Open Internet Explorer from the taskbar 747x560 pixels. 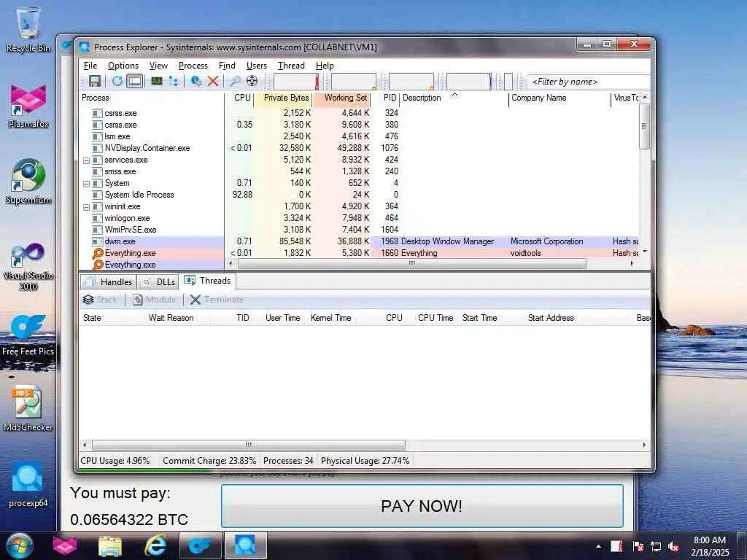[x=156, y=545]
